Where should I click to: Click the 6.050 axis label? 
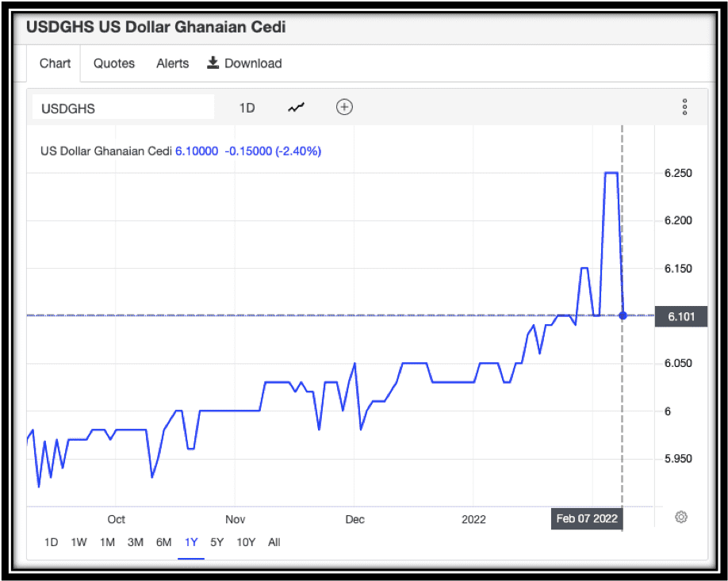pyautogui.click(x=678, y=363)
